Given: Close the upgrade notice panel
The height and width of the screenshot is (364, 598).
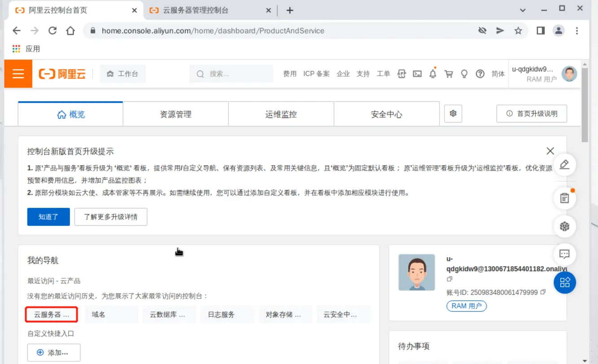Looking at the screenshot, I should [550, 151].
